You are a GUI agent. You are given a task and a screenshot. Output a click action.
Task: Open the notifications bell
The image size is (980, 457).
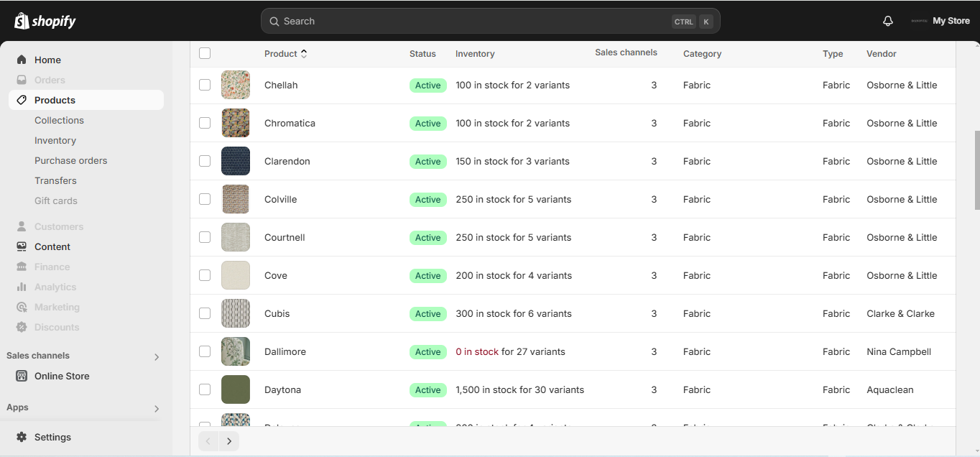888,21
